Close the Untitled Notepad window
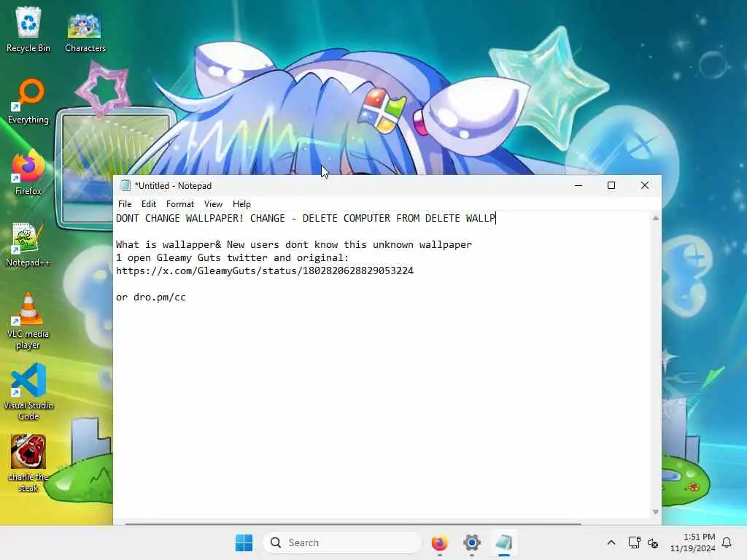Image resolution: width=747 pixels, height=560 pixels. pos(645,186)
